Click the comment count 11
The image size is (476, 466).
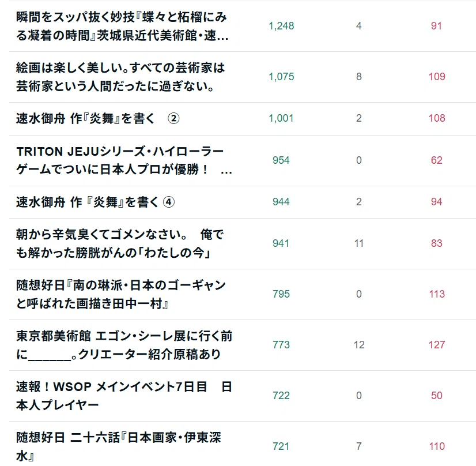[x=359, y=243]
